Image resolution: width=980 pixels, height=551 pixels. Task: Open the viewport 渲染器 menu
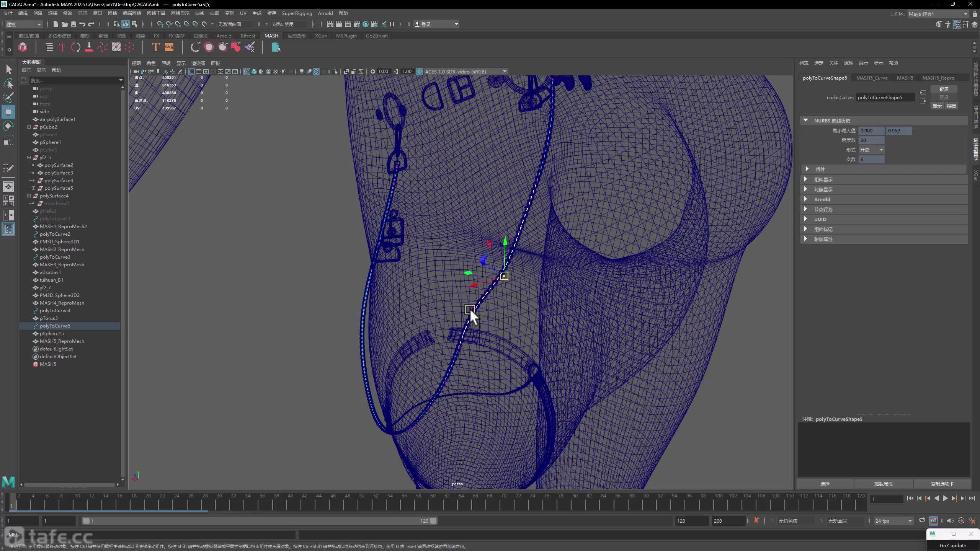point(198,63)
